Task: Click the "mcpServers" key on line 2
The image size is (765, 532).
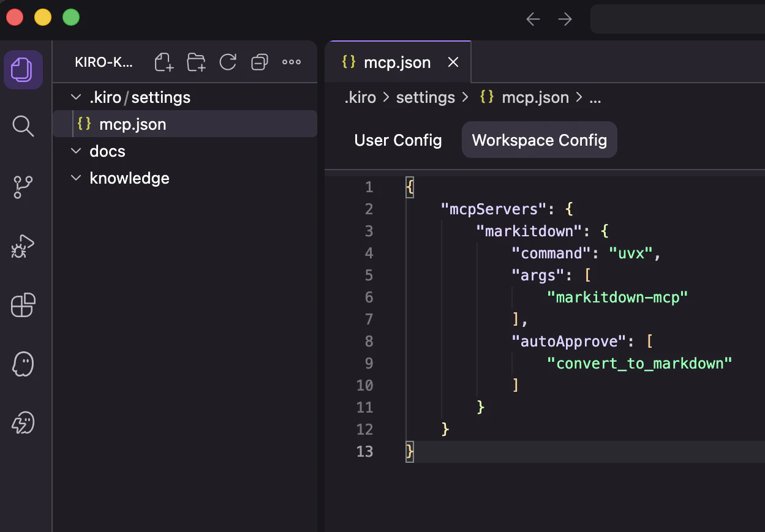Action: point(494,209)
